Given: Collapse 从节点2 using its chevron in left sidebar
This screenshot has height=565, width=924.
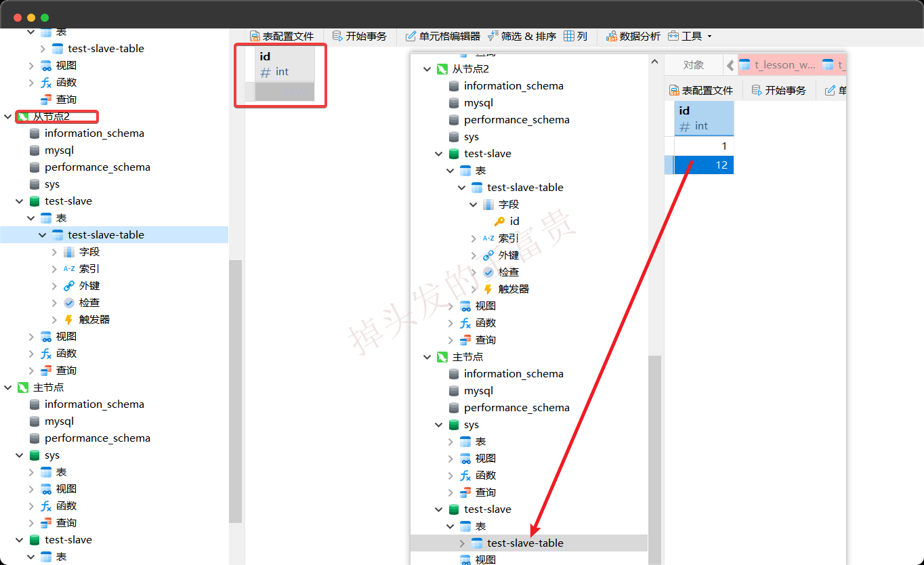Looking at the screenshot, I should click(8, 117).
